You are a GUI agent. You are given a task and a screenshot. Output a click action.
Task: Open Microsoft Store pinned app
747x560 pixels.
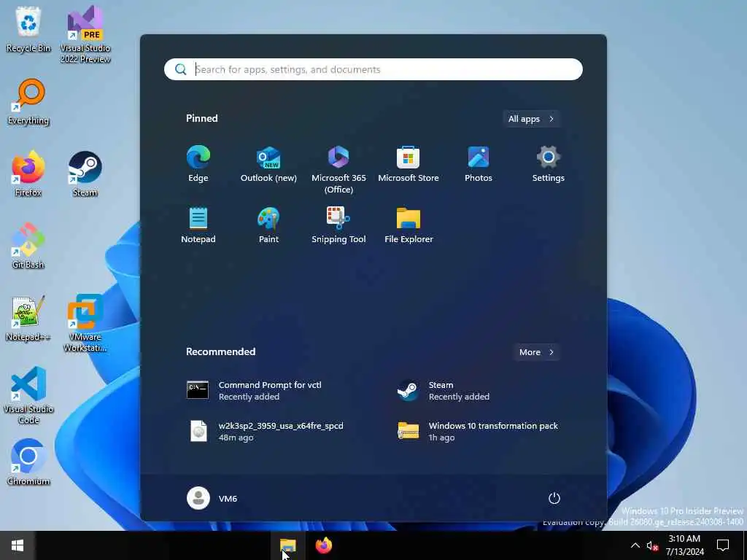tap(409, 164)
